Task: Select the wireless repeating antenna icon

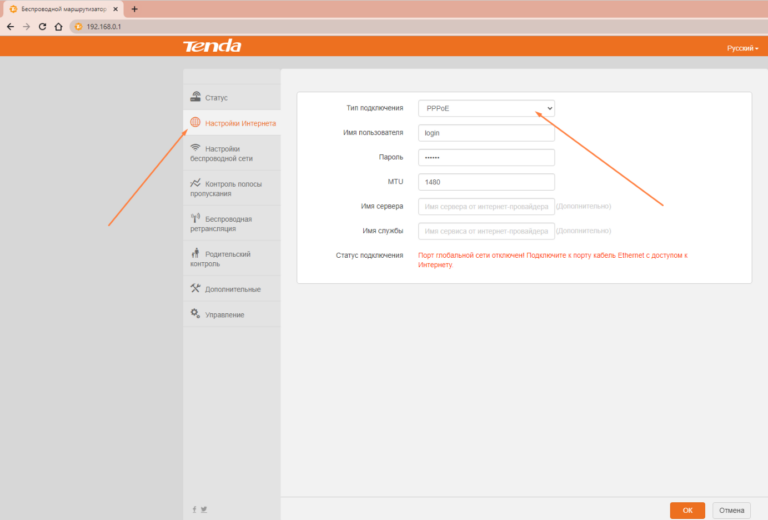Action: pos(196,218)
